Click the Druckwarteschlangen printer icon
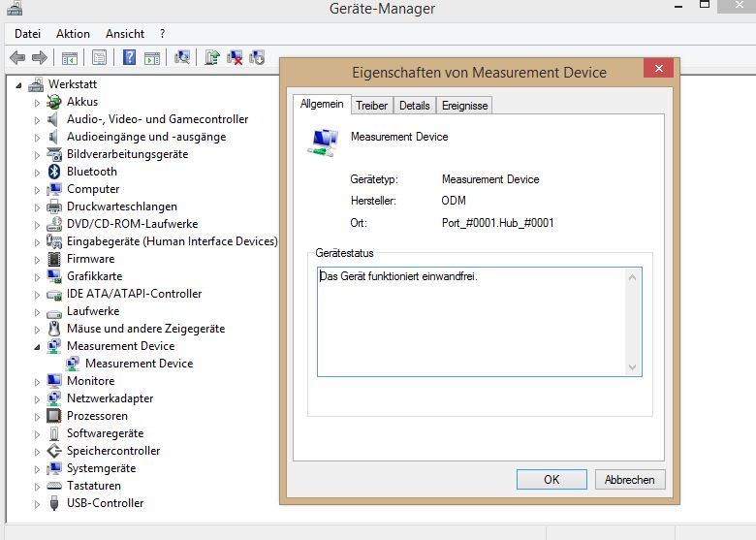 54,206
